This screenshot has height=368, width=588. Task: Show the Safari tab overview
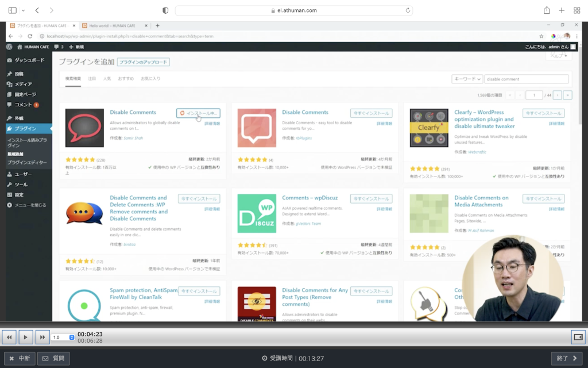coord(576,10)
